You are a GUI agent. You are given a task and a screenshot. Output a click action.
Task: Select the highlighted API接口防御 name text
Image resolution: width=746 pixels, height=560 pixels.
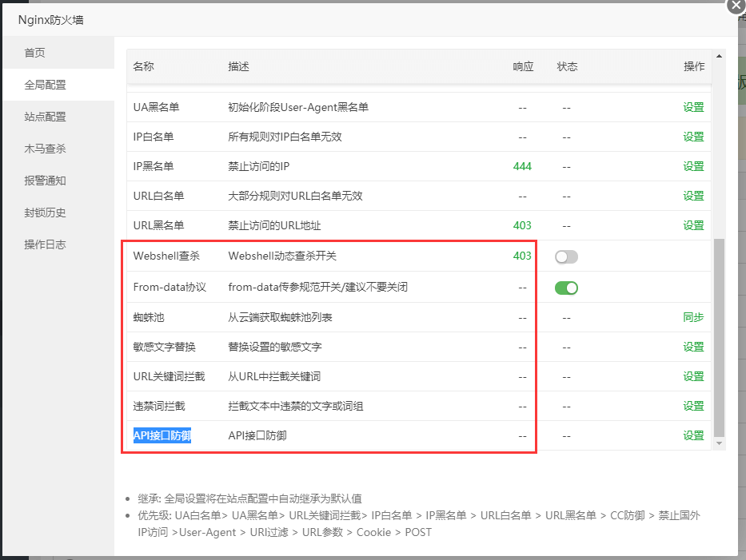162,435
